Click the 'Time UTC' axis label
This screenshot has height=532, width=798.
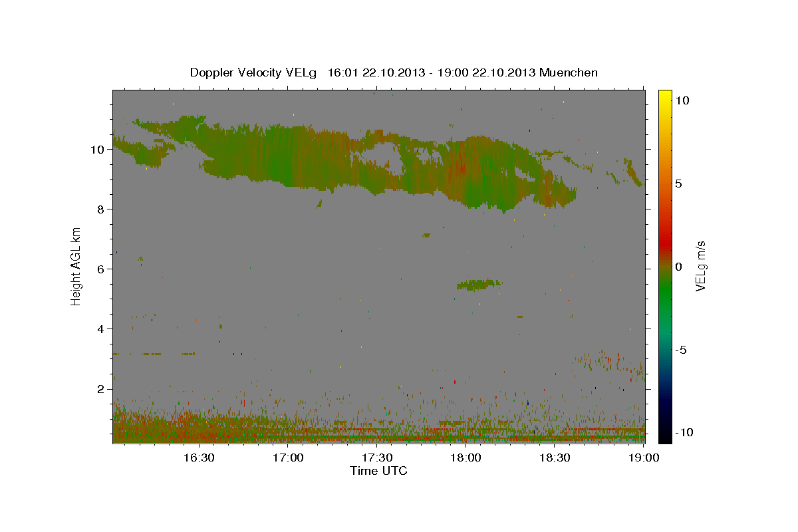click(x=378, y=471)
